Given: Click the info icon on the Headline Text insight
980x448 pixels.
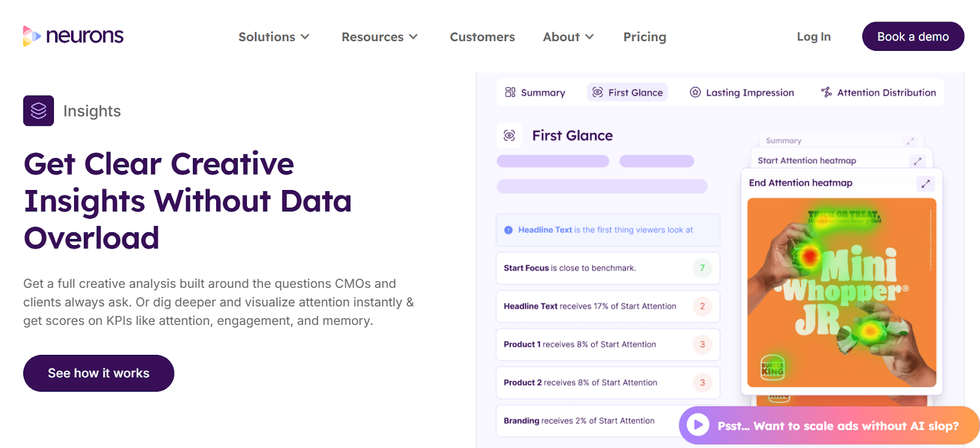Looking at the screenshot, I should [508, 230].
